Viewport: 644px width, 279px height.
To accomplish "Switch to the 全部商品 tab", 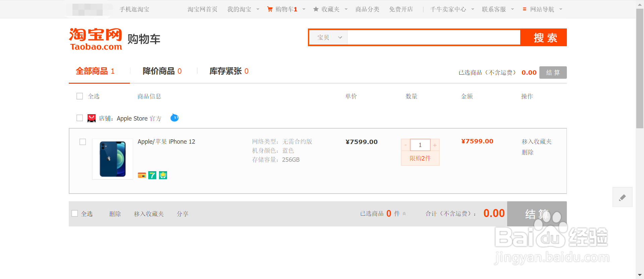I will pos(95,71).
